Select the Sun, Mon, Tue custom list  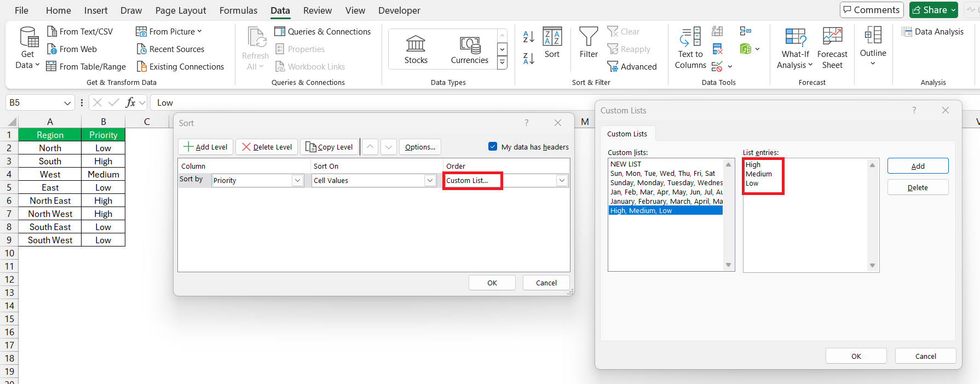tap(666, 174)
